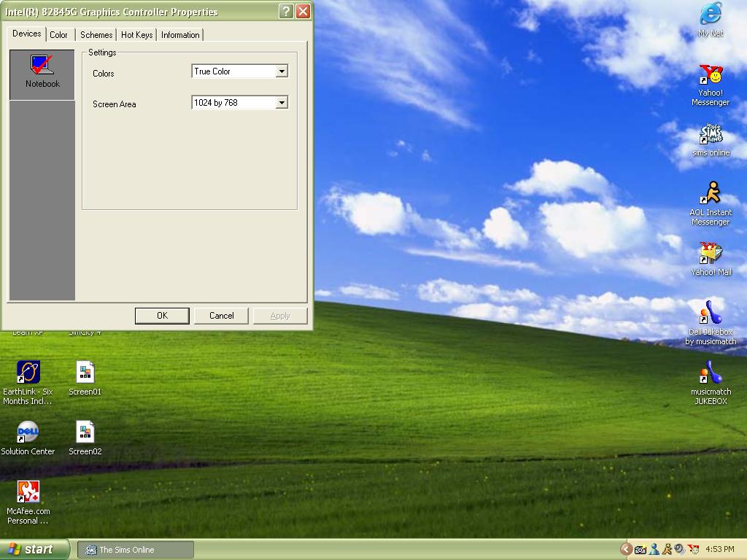Open the Start menu
Screen dimensions: 747x560
point(34,550)
